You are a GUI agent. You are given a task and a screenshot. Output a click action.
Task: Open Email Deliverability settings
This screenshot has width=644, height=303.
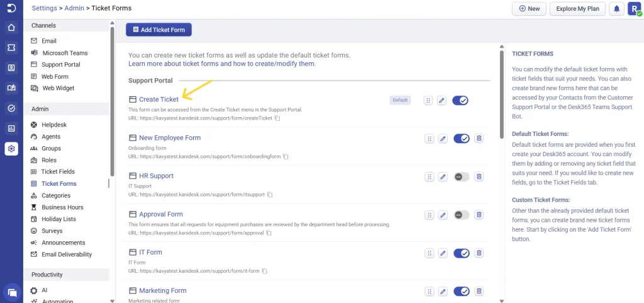click(66, 254)
